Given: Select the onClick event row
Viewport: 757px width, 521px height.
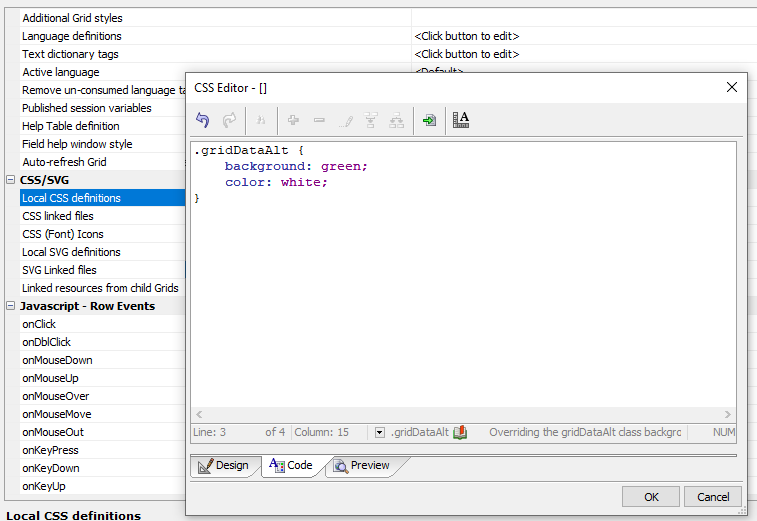Looking at the screenshot, I should coord(102,324).
